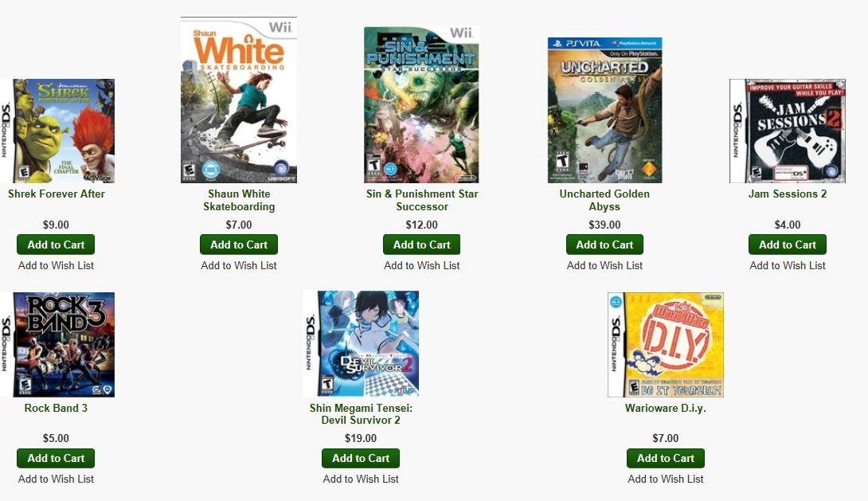This screenshot has height=501, width=868.
Task: Open the Uncharted Golden Abyss title link
Action: [x=604, y=200]
